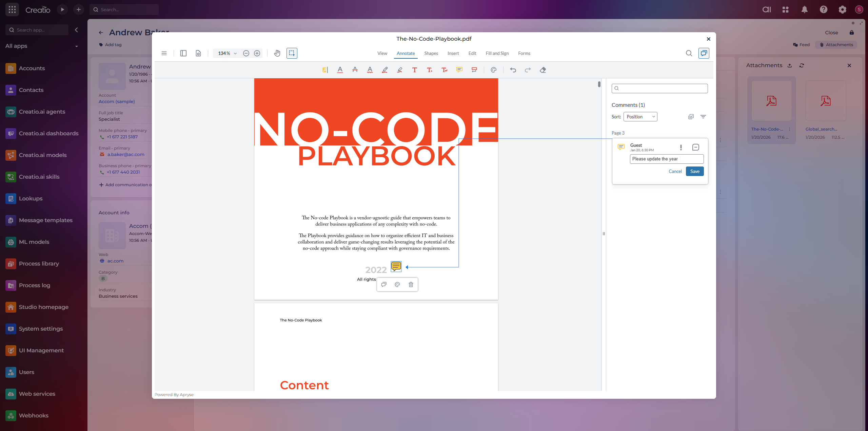Cancel the comment edit
This screenshot has width=868, height=431.
click(675, 171)
